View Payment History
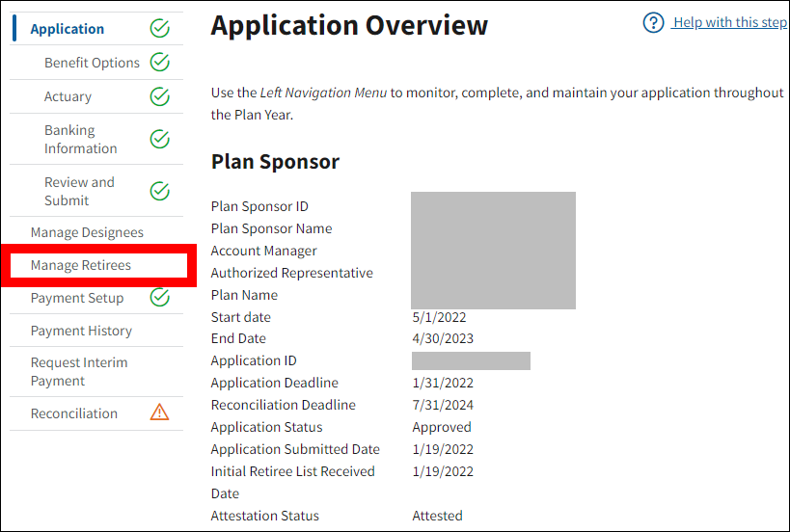Screen dimensions: 790x532 pos(81,331)
